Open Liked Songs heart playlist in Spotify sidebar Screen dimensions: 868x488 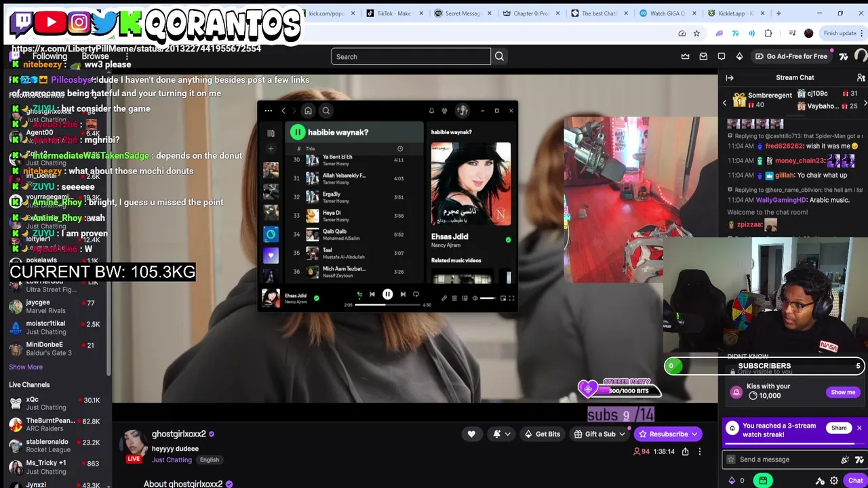pos(271,256)
